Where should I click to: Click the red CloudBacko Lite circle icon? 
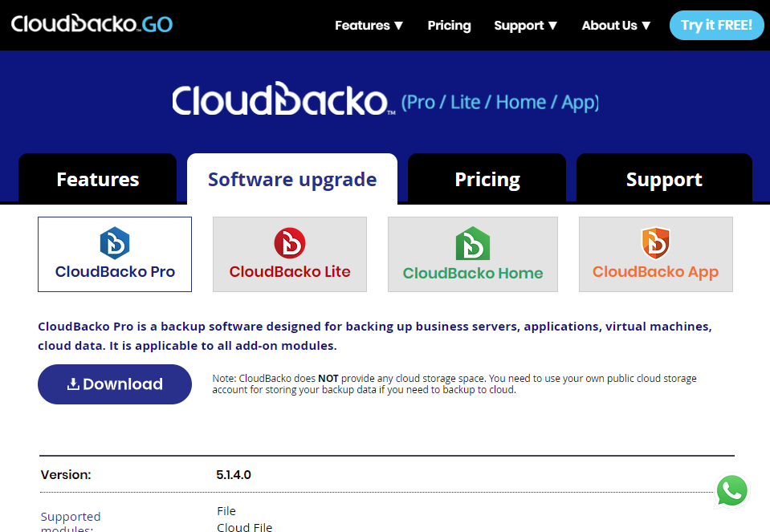coord(290,243)
